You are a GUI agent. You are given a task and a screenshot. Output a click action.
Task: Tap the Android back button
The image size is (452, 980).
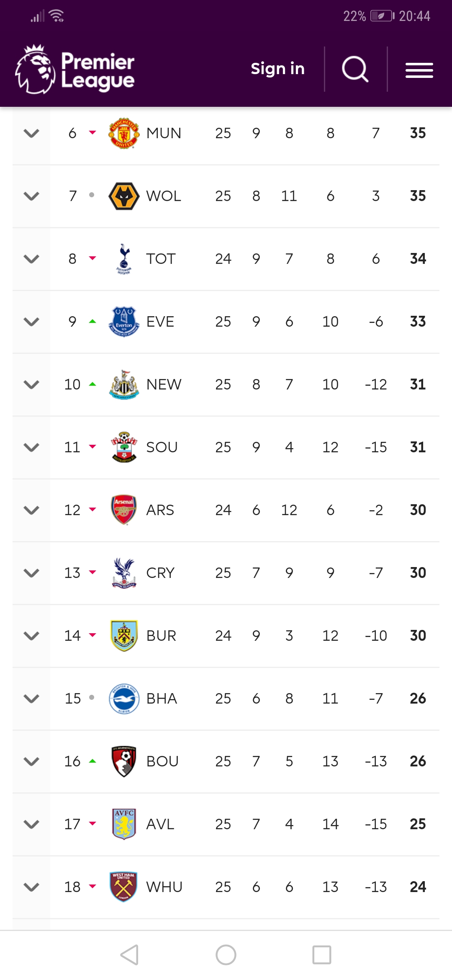(x=129, y=955)
